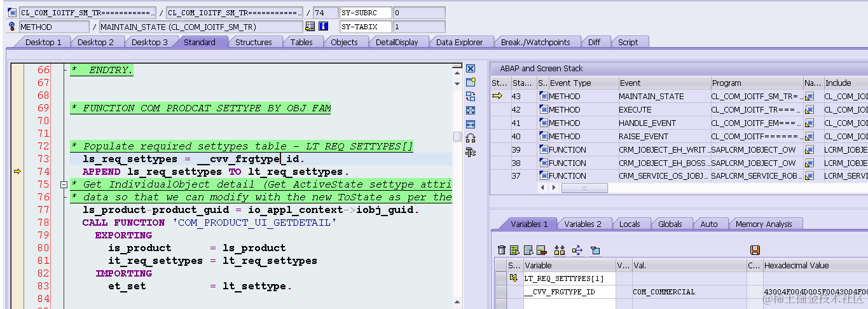The width and height of the screenshot is (868, 309).
Task: Switch to the Auto tab
Action: tap(709, 224)
